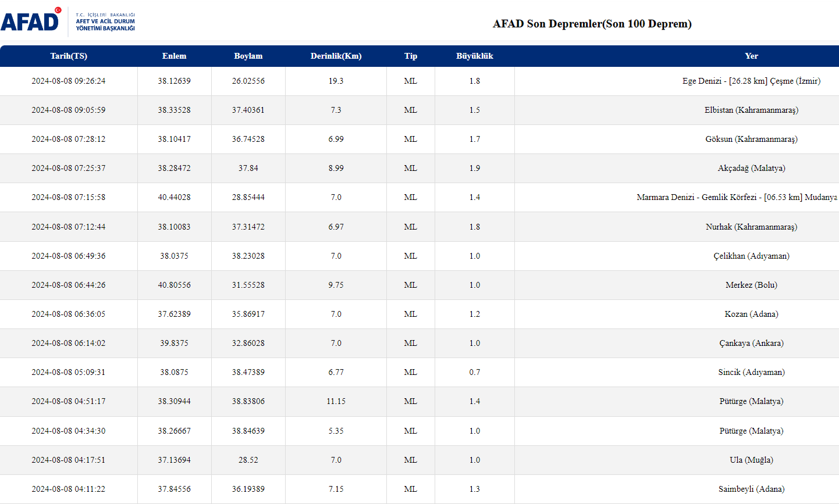Select date 2024-08-08 06:14:02
Screen dimensions: 839x504
[69, 344]
